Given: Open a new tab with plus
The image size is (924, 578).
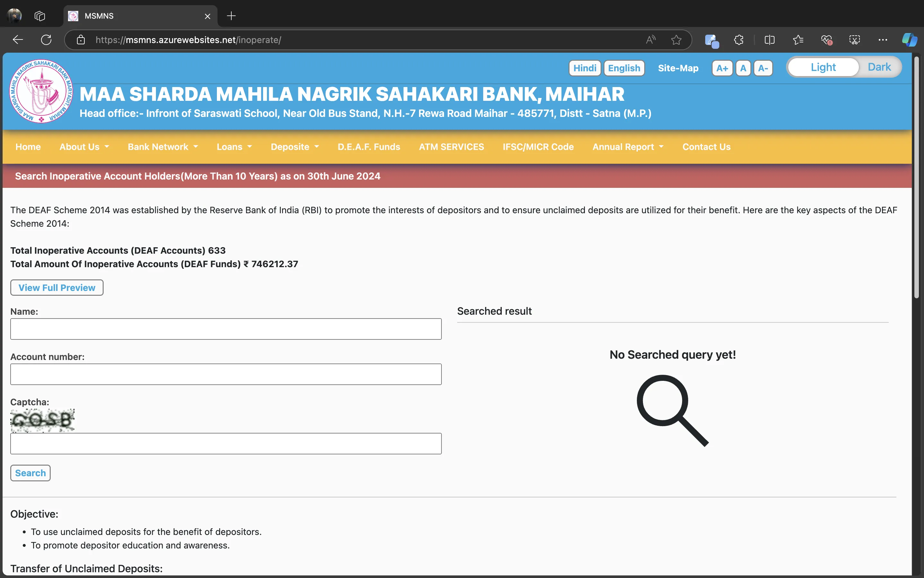Looking at the screenshot, I should tap(231, 16).
